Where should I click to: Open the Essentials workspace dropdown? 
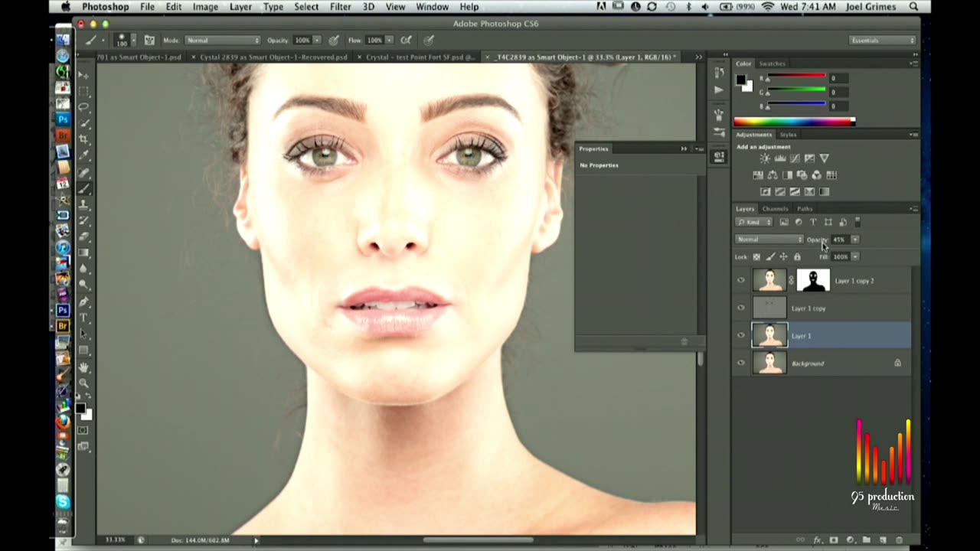point(882,40)
